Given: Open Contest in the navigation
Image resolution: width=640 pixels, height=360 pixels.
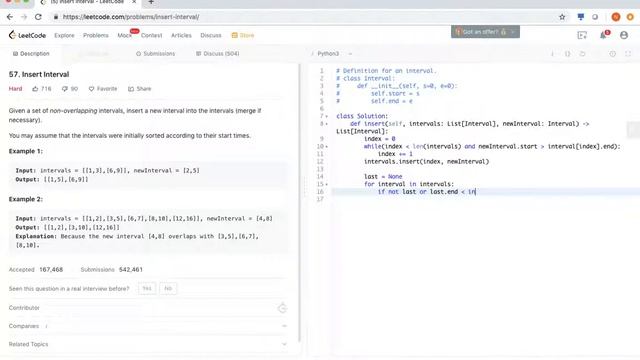Looking at the screenshot, I should 151,36.
